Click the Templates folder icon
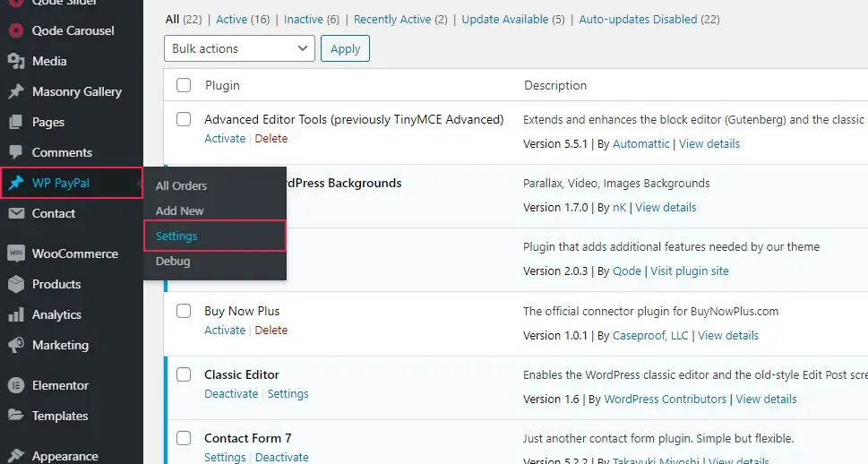The height and width of the screenshot is (464, 868). tap(16, 416)
